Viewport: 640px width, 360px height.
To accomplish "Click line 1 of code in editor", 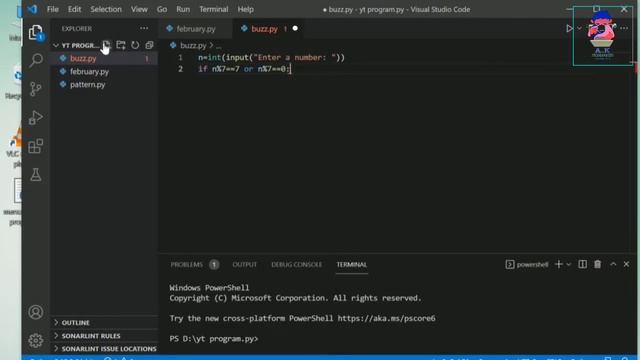I will 271,58.
